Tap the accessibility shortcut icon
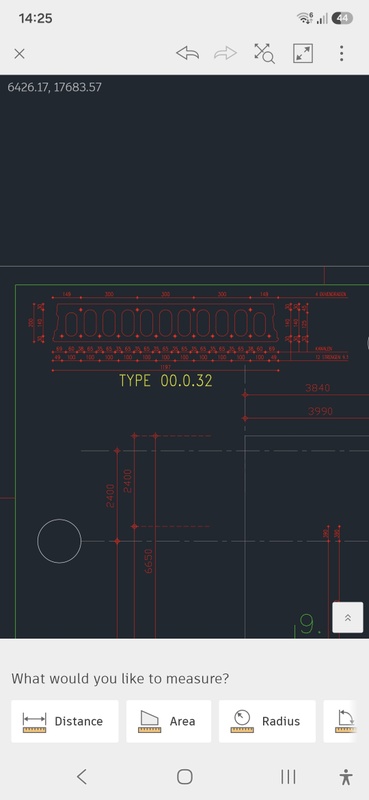Image resolution: width=369 pixels, height=800 pixels. point(346,777)
